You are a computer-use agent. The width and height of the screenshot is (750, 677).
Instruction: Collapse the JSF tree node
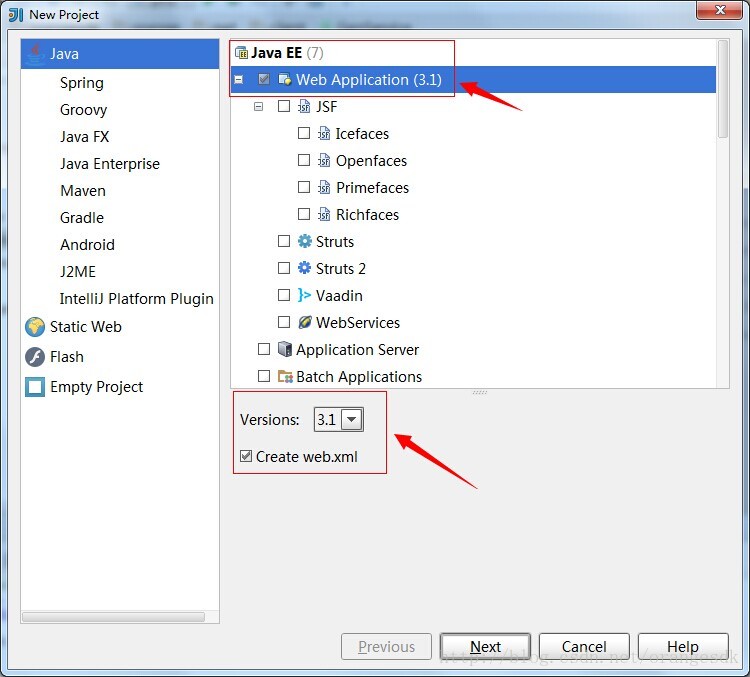(258, 106)
